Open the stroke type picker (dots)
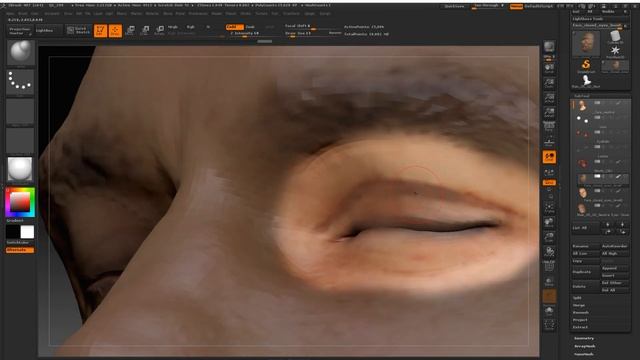This screenshot has height=360, width=640. (x=20, y=82)
